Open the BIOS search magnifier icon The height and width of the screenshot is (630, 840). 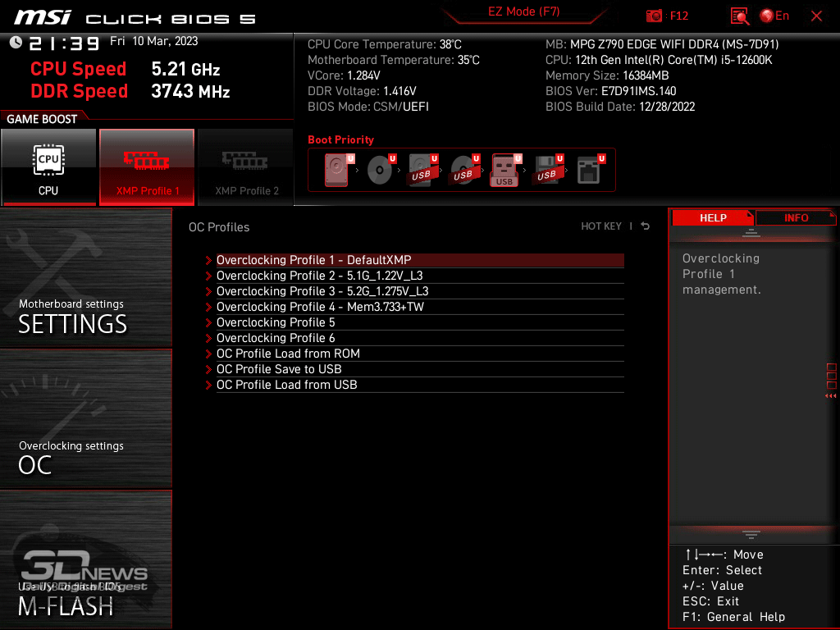[x=740, y=16]
